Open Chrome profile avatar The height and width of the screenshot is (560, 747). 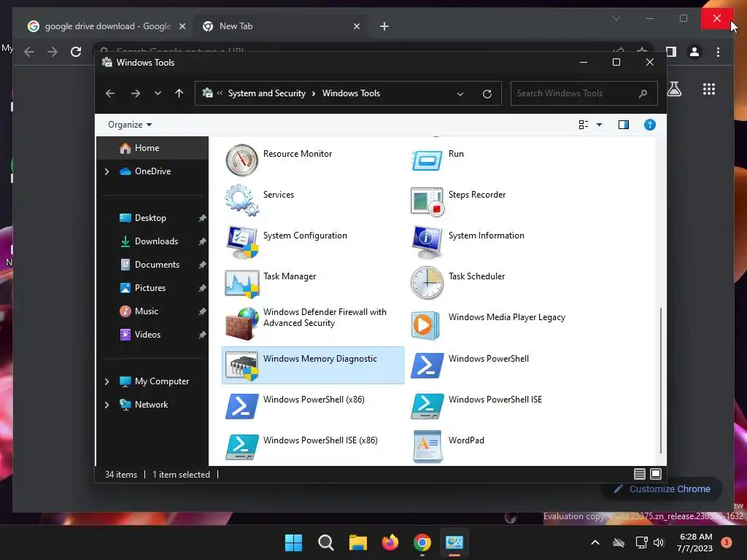coord(694,52)
